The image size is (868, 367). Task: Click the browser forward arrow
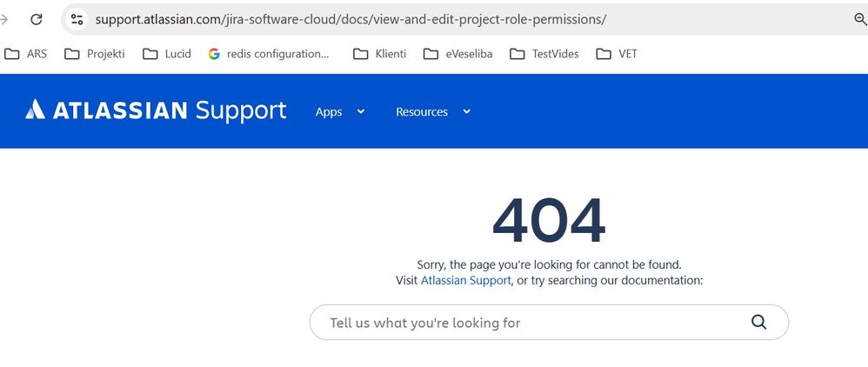point(3,19)
